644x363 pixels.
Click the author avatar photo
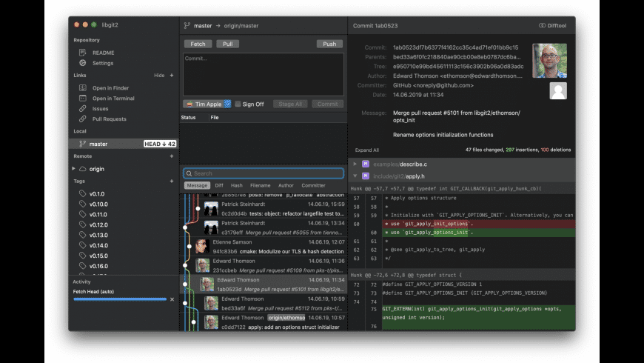(549, 61)
